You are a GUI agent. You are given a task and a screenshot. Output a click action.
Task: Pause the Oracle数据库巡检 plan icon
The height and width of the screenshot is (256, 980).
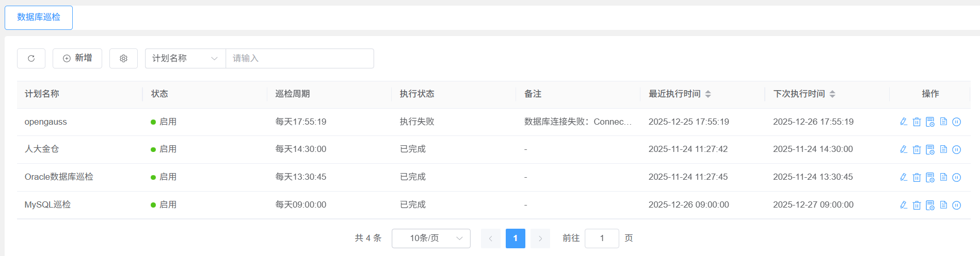pos(956,177)
